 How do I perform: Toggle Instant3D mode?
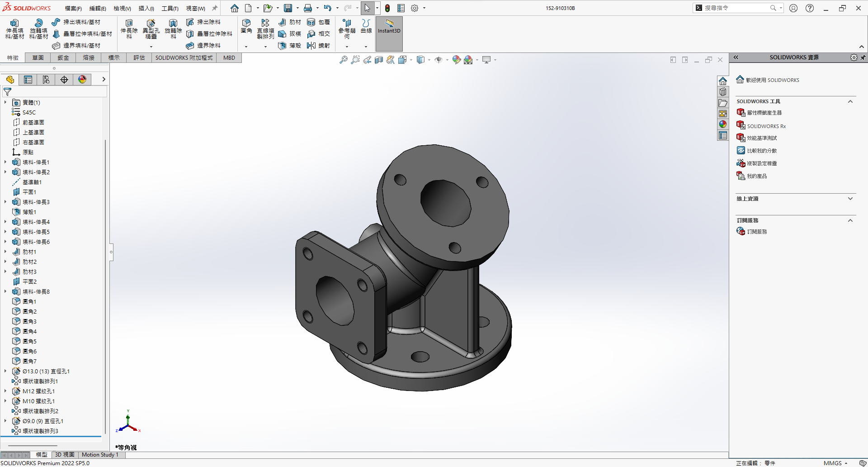tap(389, 33)
